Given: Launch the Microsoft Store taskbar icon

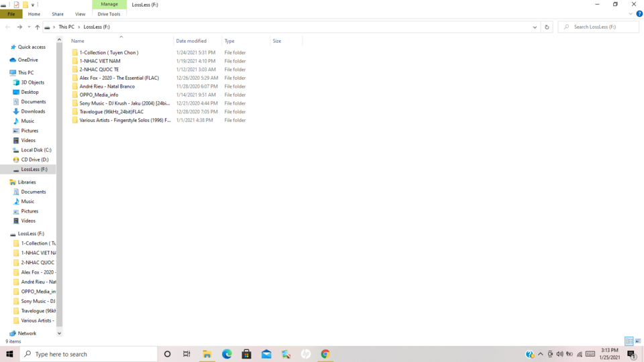Looking at the screenshot, I should [x=246, y=354].
